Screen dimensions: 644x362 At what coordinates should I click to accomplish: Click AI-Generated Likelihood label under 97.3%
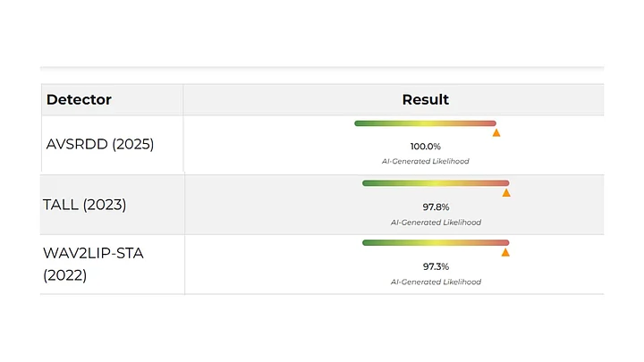[436, 282]
